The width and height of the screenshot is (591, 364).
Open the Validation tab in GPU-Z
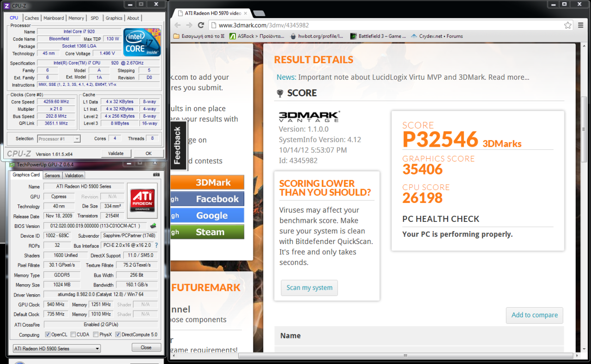74,175
